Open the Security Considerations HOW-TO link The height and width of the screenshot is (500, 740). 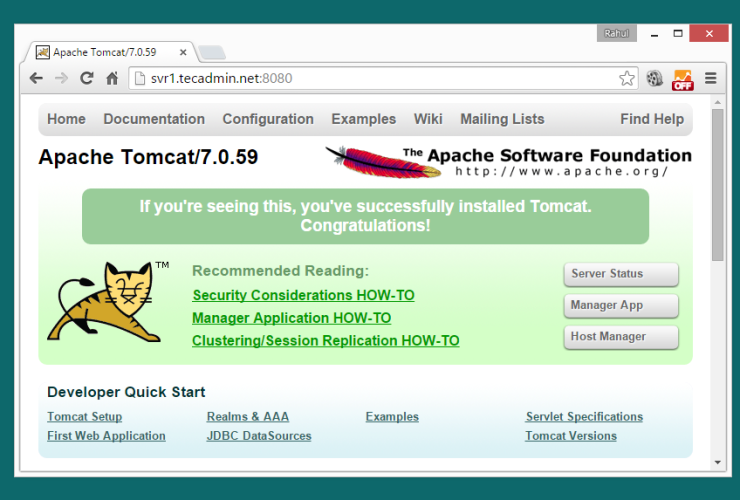coord(303,295)
